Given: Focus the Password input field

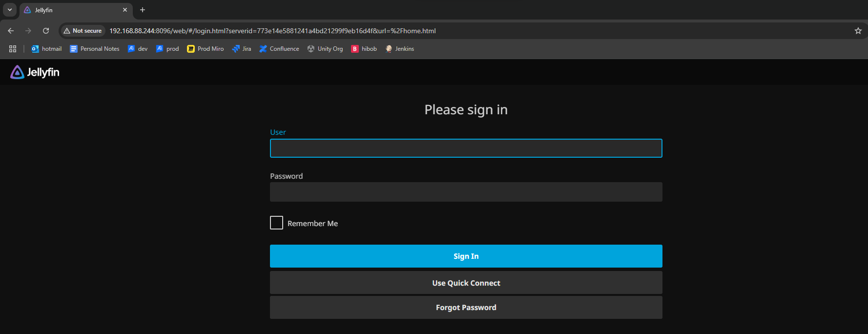Looking at the screenshot, I should [x=466, y=192].
